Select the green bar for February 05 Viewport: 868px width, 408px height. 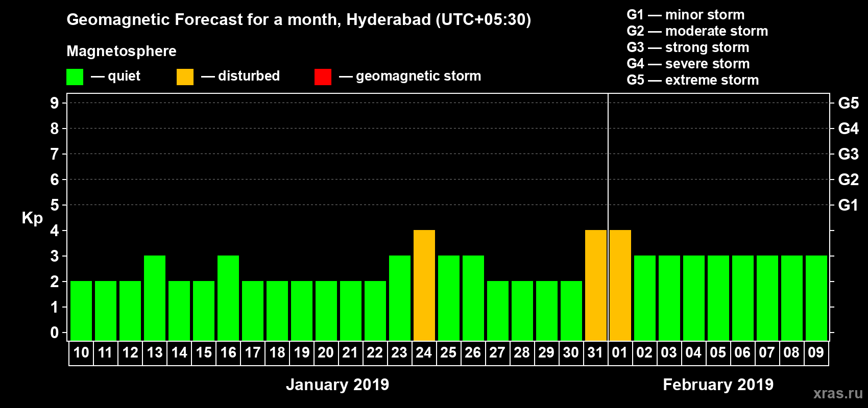point(718,298)
